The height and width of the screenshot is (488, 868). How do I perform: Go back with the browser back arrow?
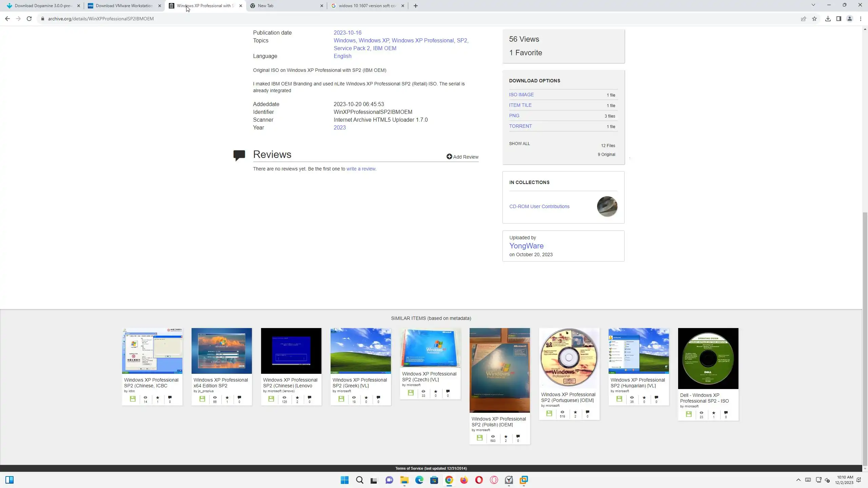click(x=7, y=19)
